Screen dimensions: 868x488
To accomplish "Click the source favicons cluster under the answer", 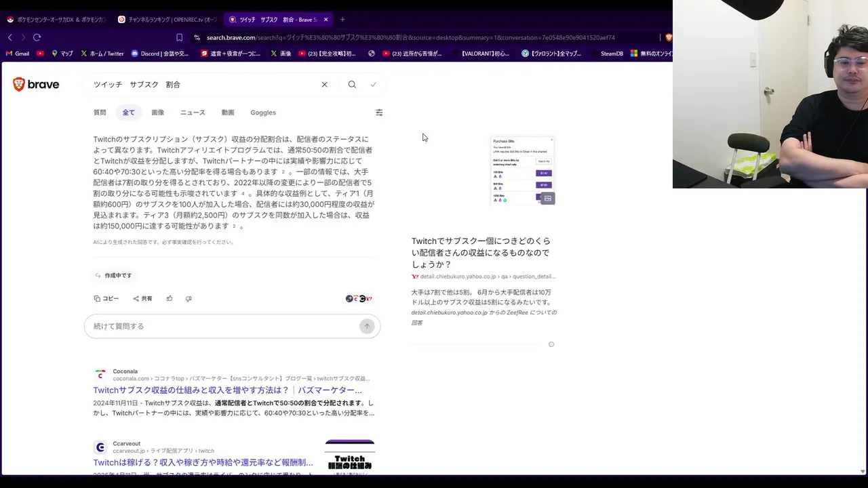I will click(x=359, y=298).
